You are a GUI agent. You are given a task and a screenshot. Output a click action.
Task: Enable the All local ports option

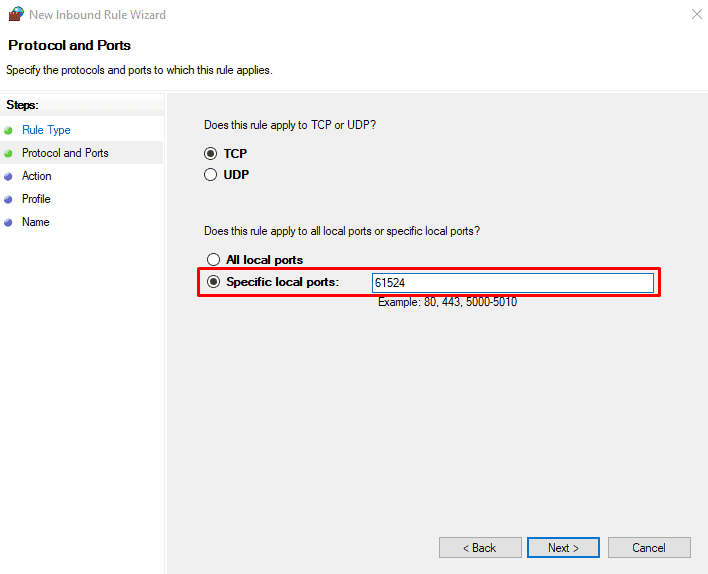pyautogui.click(x=213, y=260)
